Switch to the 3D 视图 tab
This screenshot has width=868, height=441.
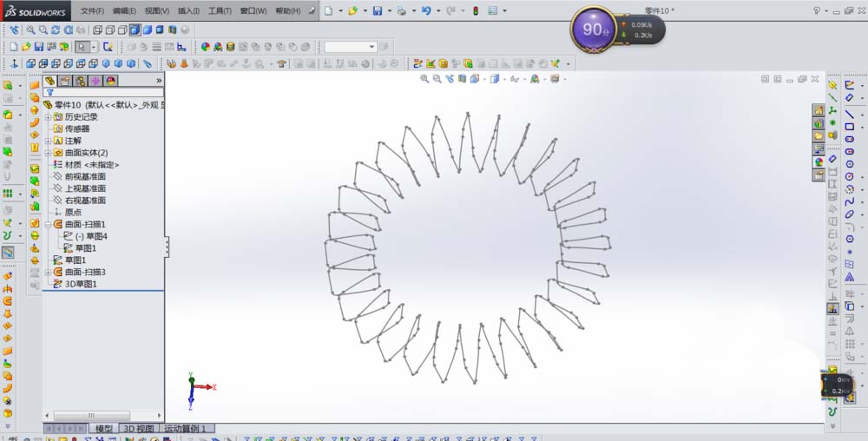pyautogui.click(x=138, y=429)
